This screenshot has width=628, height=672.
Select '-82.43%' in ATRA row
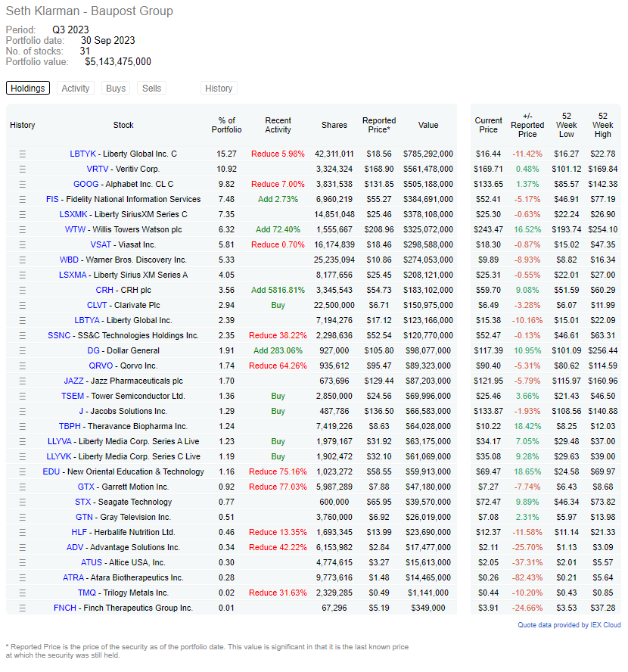tap(527, 577)
